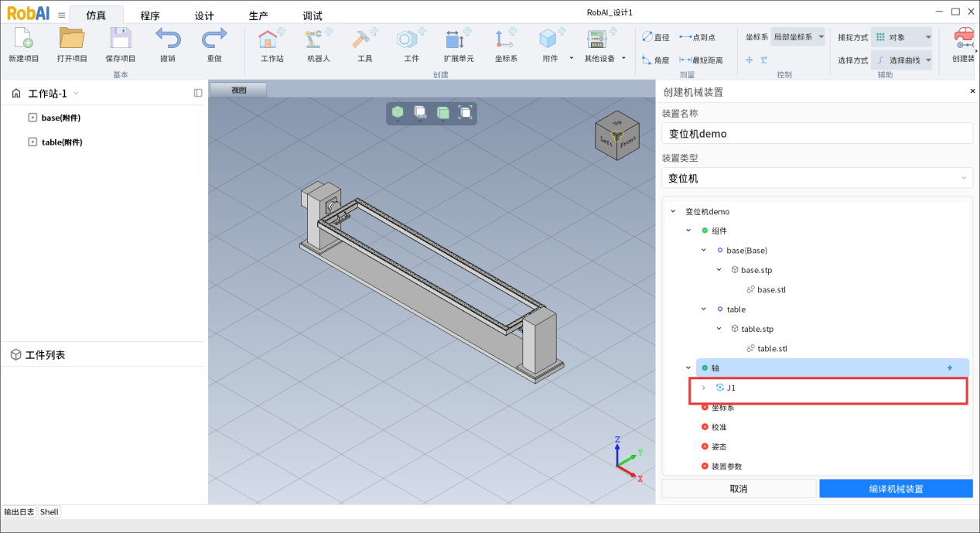Select the 装置参数 tree item

click(726, 466)
